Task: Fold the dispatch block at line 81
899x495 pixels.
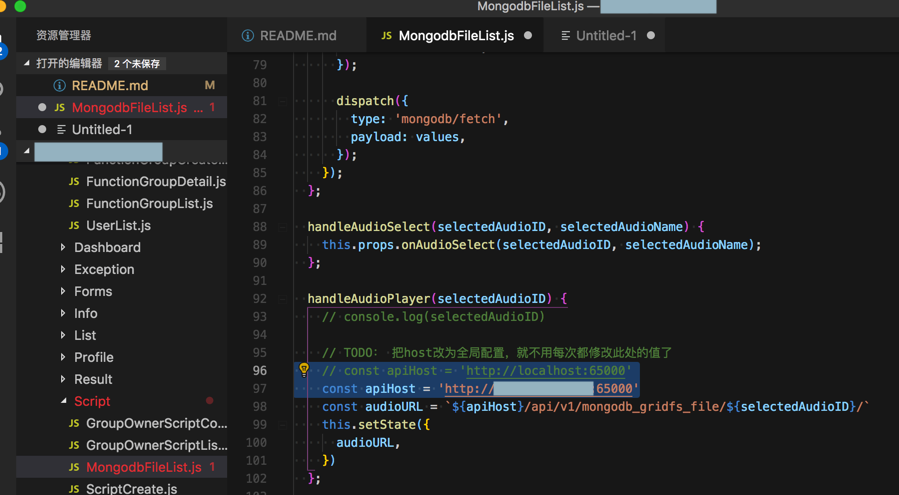Action: coord(283,101)
